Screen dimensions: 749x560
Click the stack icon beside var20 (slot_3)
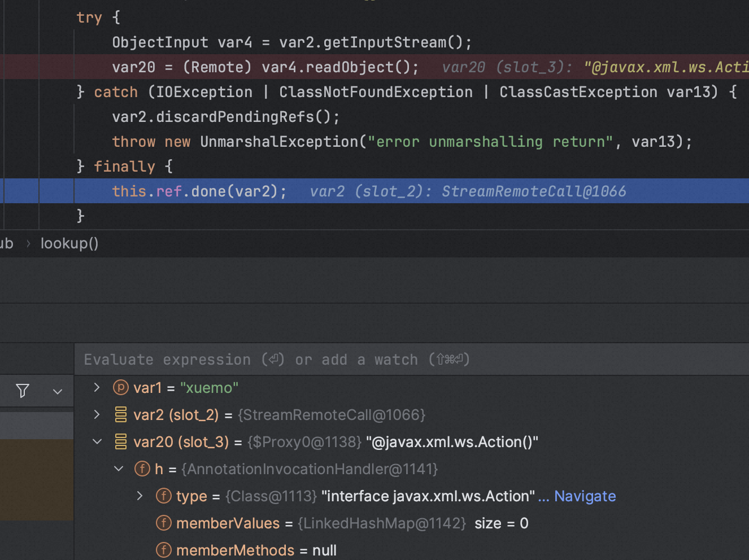[x=121, y=441]
